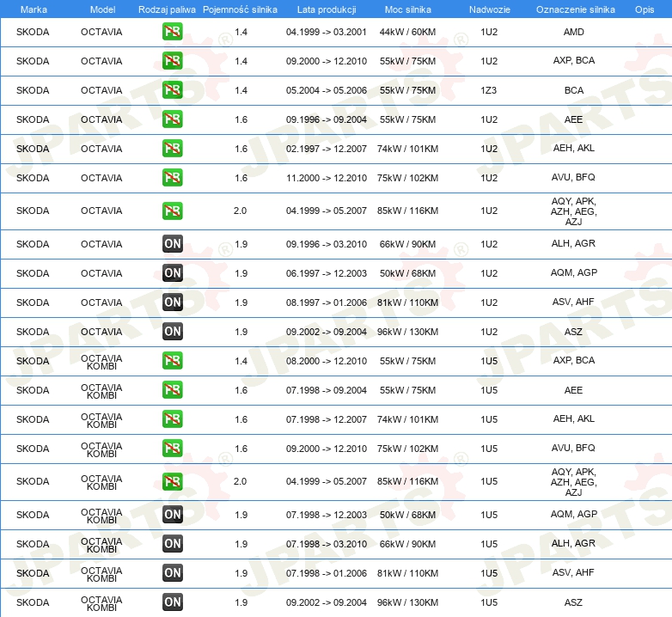Click the petrol icon in the 1Z3 body row
Image resolution: width=672 pixels, height=617 pixels.
click(x=172, y=90)
